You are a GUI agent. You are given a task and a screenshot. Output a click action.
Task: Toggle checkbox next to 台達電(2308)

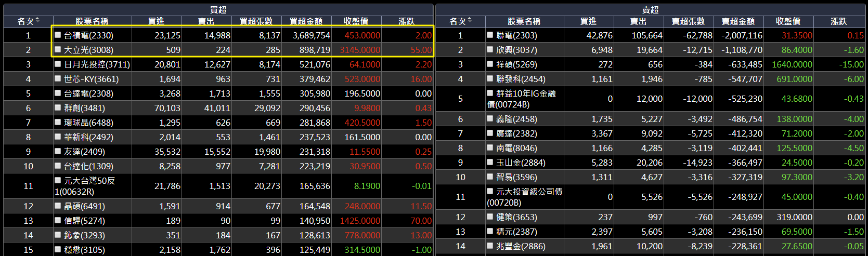click(58, 93)
